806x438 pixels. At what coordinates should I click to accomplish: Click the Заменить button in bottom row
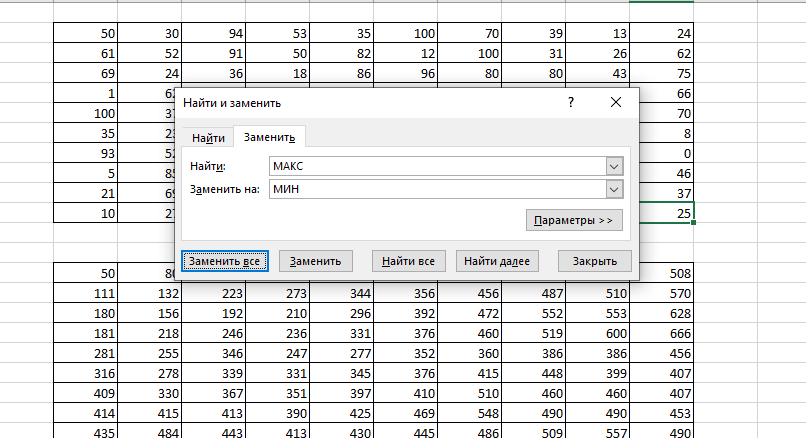(315, 261)
